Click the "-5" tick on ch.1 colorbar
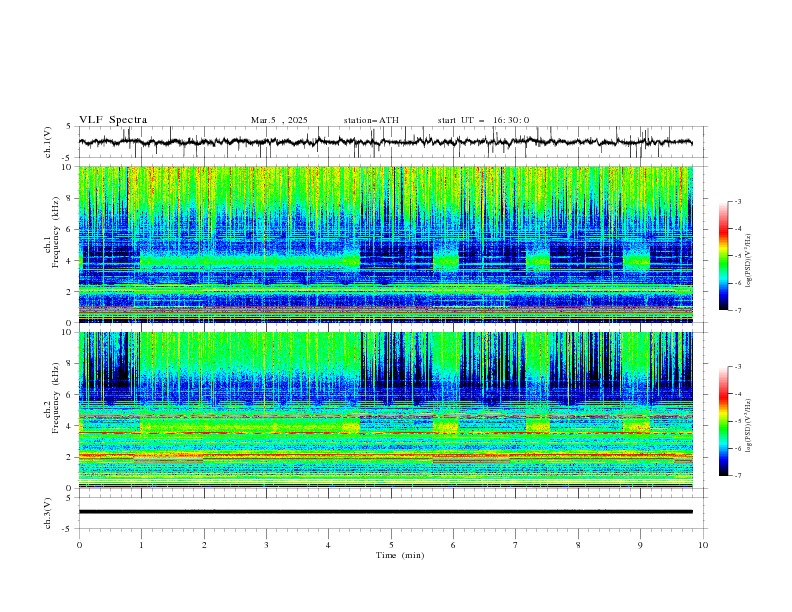The width and height of the screenshot is (792, 612). [738, 256]
